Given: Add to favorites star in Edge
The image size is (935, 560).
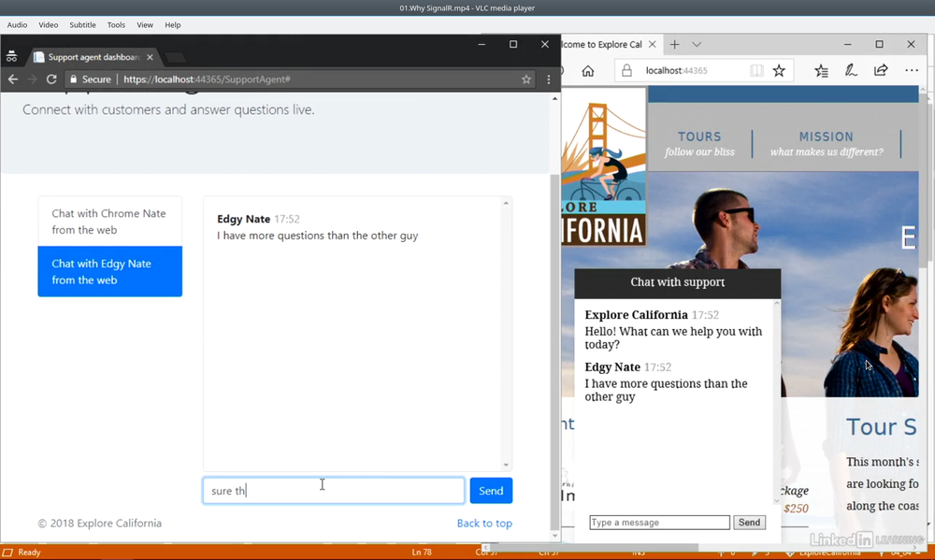Looking at the screenshot, I should (779, 70).
